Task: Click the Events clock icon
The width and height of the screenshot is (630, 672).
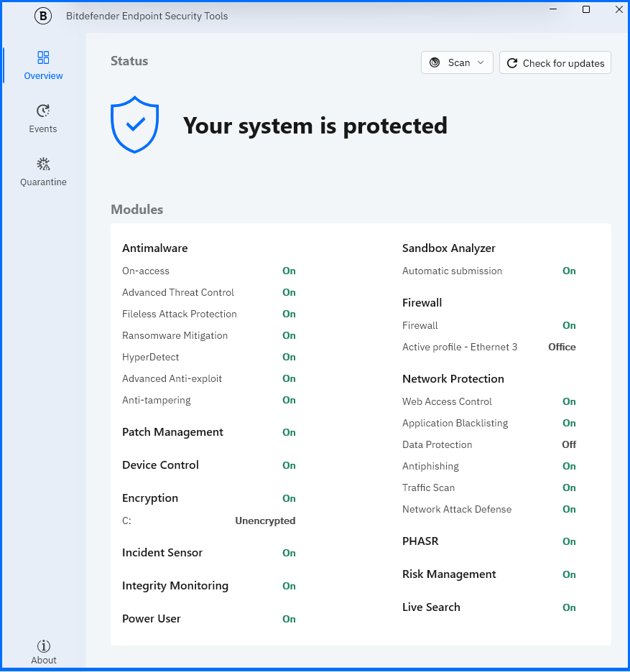Action: pos(42,110)
